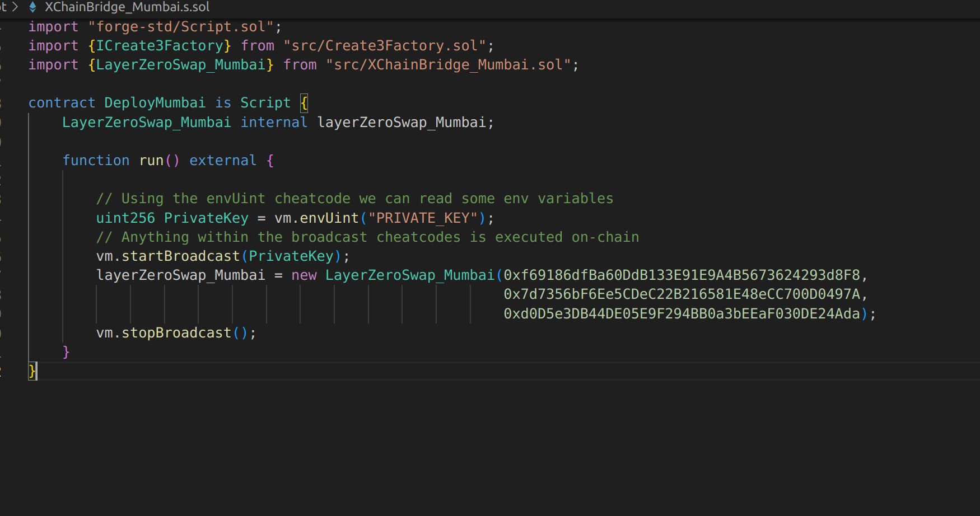Viewport: 980px width, 516px height.
Task: Click the run function name
Action: (x=151, y=161)
